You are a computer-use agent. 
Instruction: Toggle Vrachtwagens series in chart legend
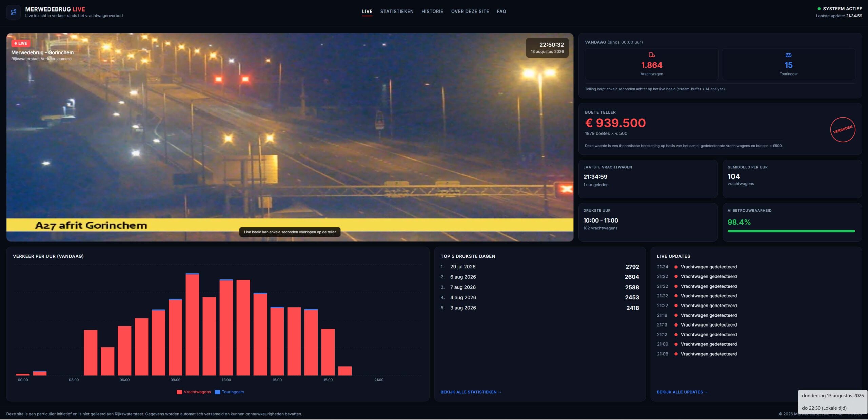(x=194, y=392)
